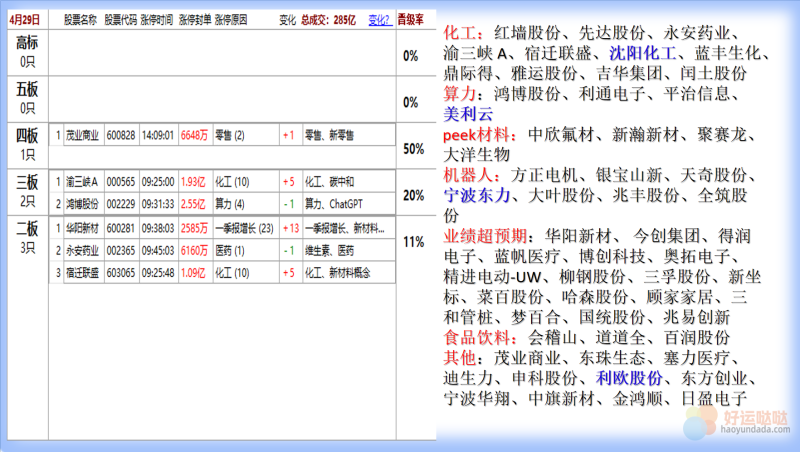Click the blue 美利云 stock name

click(468, 114)
